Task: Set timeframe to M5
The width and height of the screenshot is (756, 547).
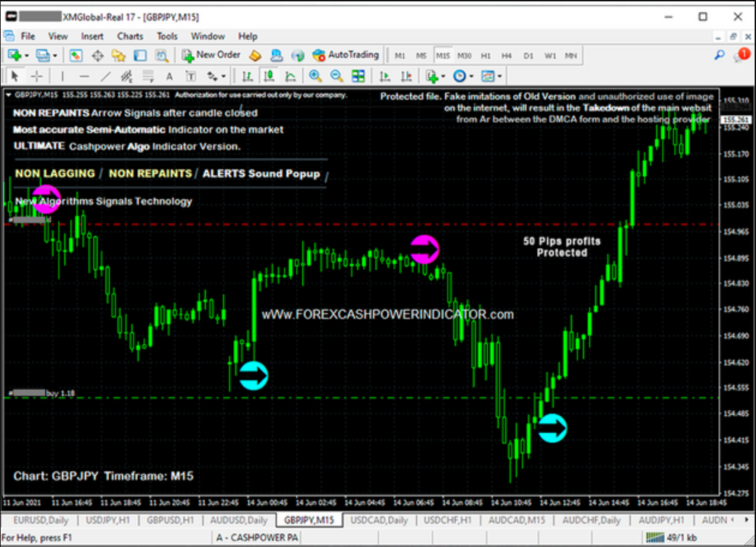Action: 421,56
